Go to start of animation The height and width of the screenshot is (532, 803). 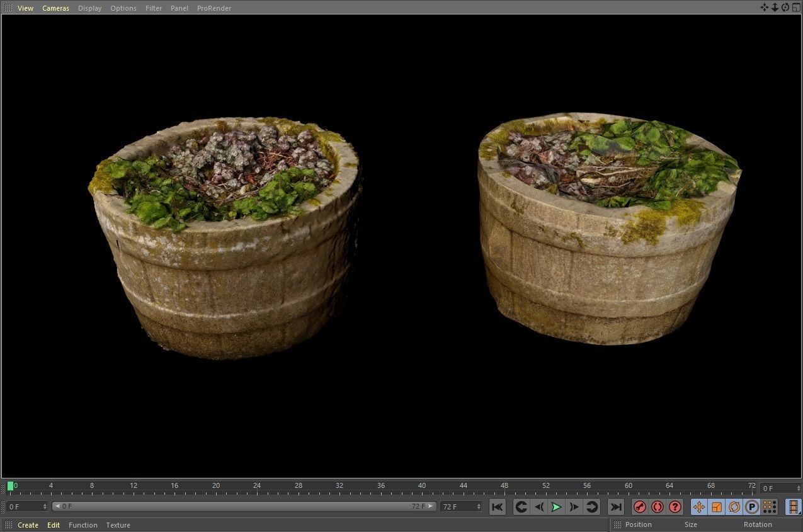pos(497,507)
